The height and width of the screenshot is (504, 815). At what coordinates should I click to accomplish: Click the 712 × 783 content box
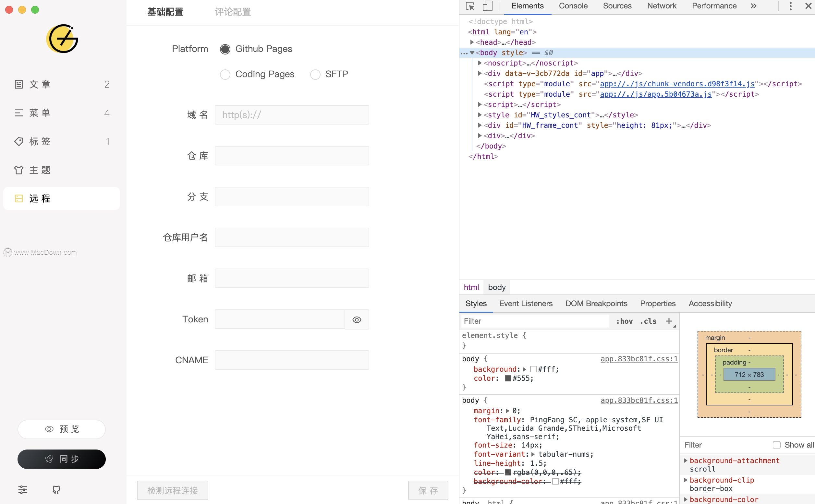click(749, 375)
